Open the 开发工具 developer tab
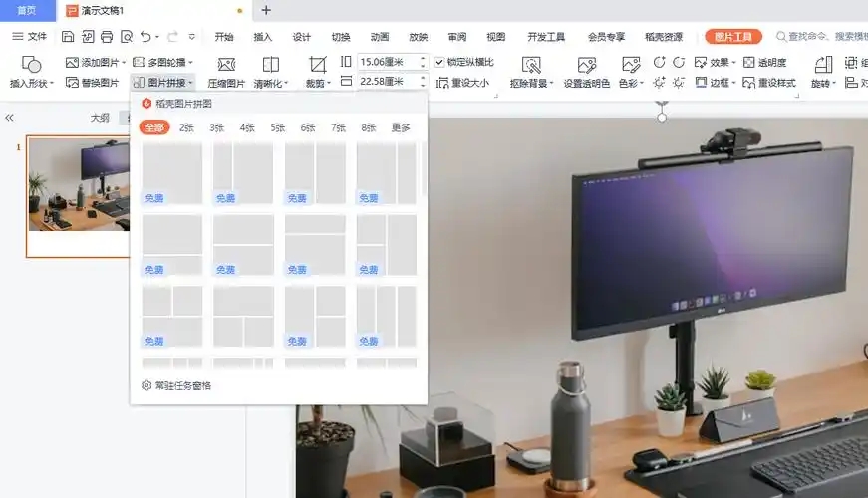The height and width of the screenshot is (498, 868). point(546,37)
